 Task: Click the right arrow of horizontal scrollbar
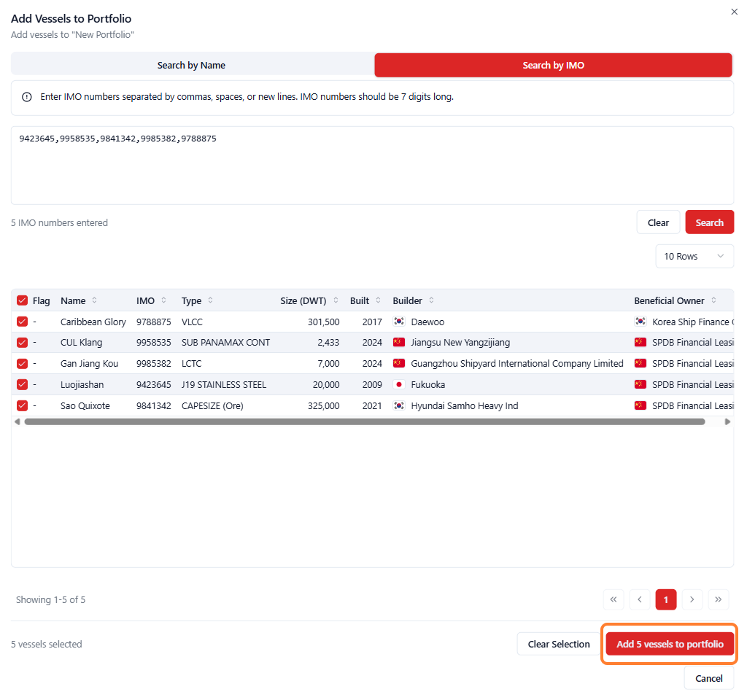point(727,422)
